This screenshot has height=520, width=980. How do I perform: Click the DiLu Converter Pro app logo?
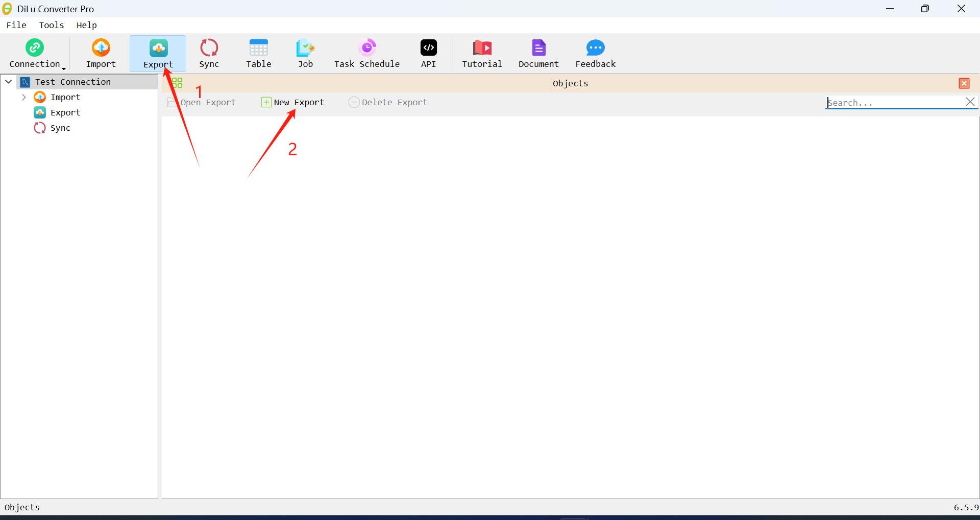pyautogui.click(x=7, y=9)
